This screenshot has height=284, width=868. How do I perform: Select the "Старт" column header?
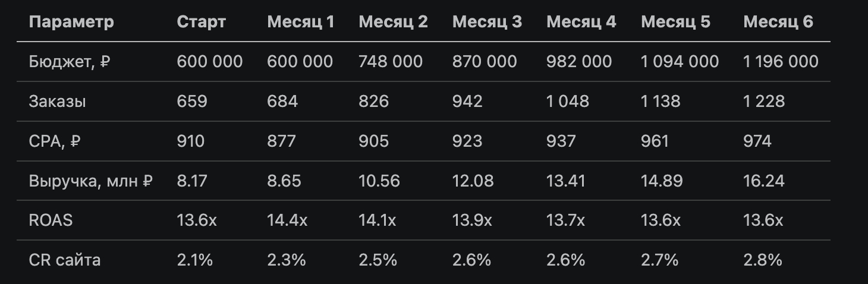[x=201, y=22]
